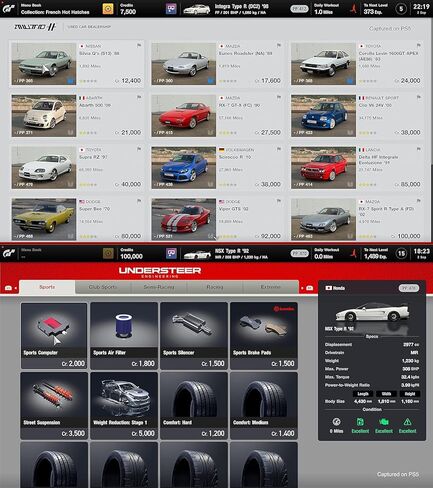This screenshot has width=433, height=488.
Task: Open the Toyota Supra RZ listing
Action: (77, 167)
